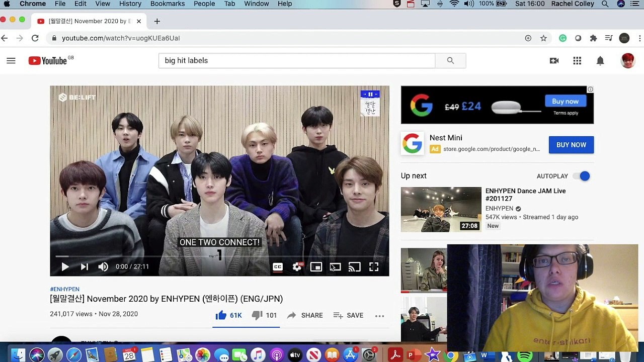Skip to the next video
Screen dimensions: 644x362
(85, 267)
